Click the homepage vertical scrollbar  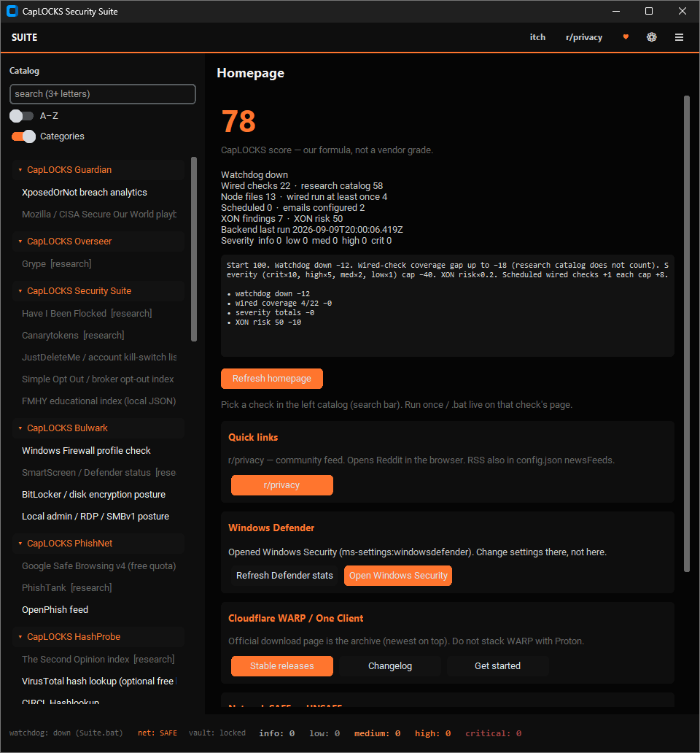(687, 333)
